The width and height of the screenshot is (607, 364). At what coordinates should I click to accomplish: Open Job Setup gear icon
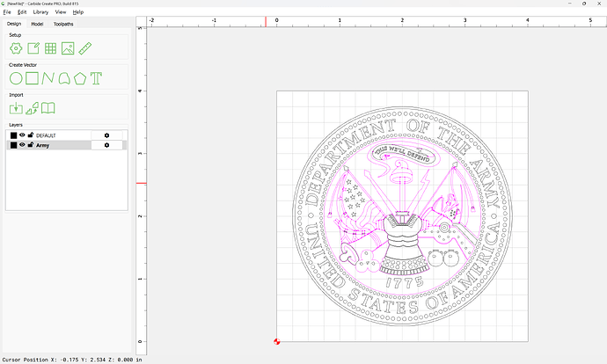click(16, 48)
